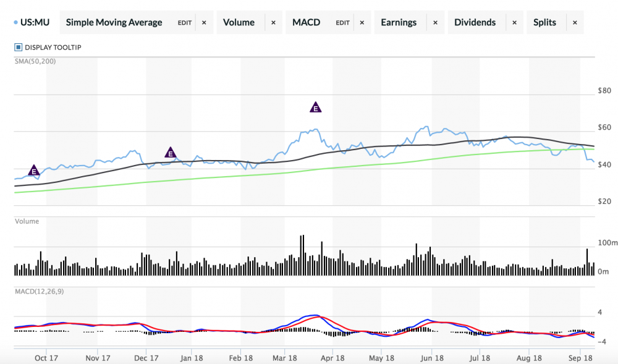Screen dimensions: 618x364
Task: Click the late December earnings marker
Action: (x=171, y=153)
